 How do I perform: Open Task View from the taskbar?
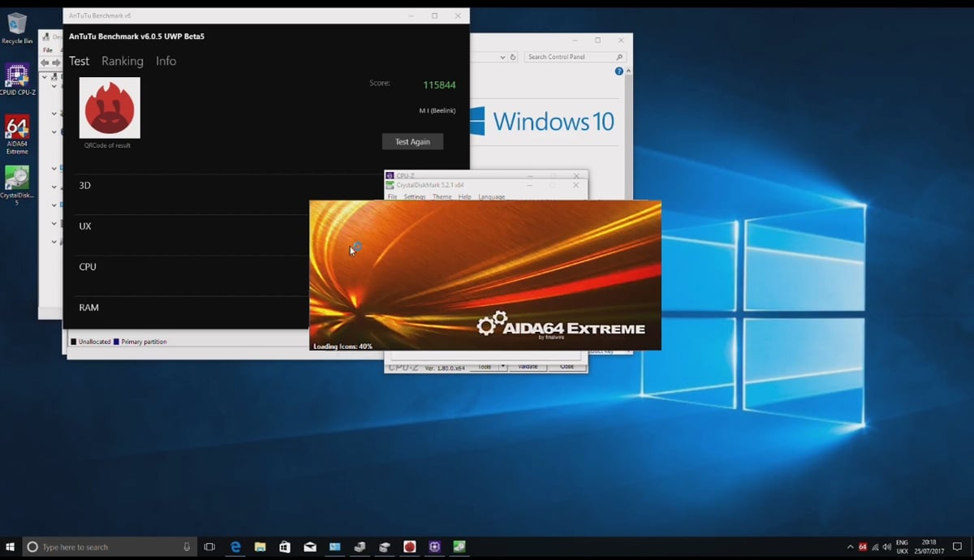pyautogui.click(x=209, y=546)
